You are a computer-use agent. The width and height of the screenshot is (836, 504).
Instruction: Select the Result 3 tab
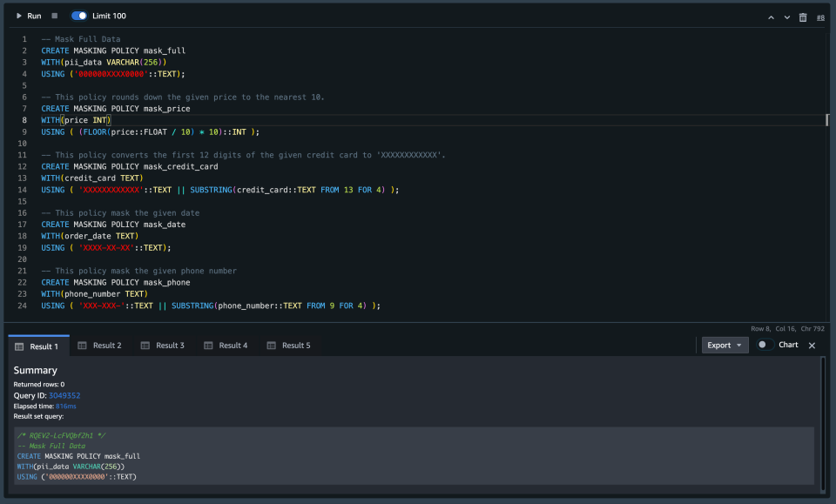(x=163, y=346)
